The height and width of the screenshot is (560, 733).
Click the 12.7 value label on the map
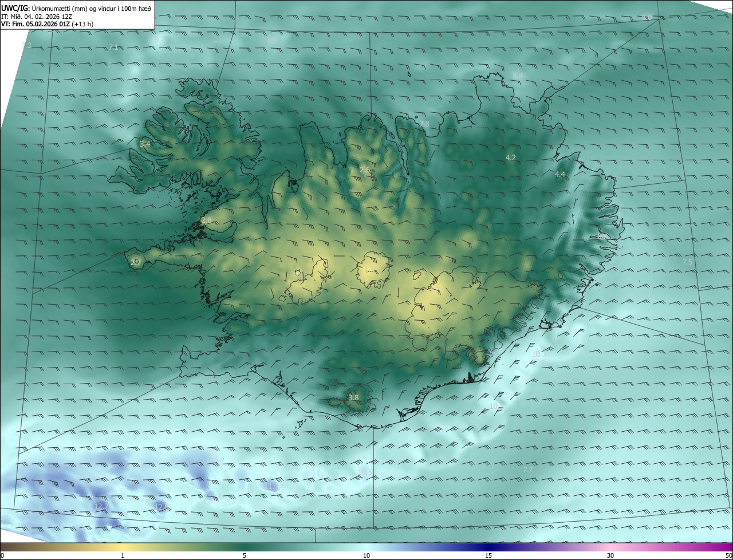101,507
